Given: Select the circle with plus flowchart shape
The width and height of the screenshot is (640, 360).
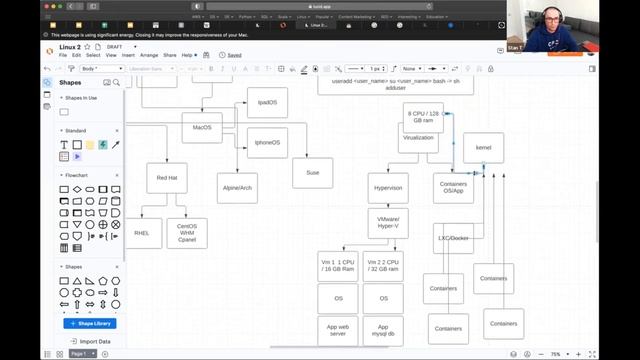Looking at the screenshot, I should pyautogui.click(x=103, y=224).
